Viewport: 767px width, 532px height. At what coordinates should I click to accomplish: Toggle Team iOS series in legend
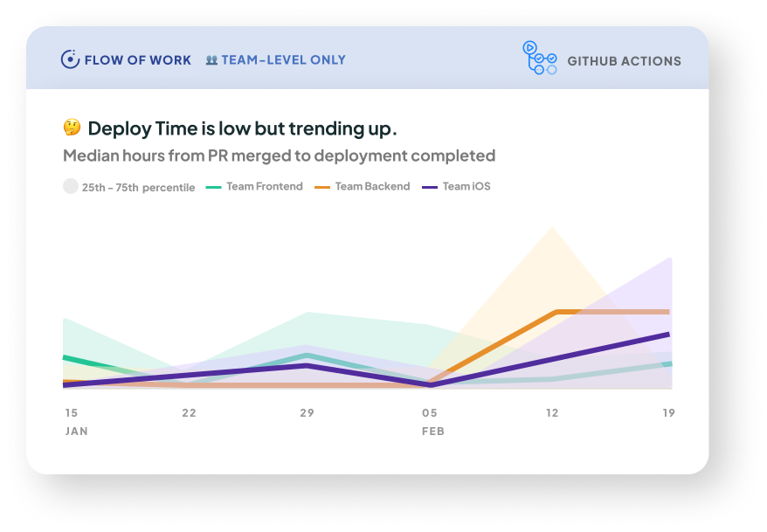pos(466,186)
